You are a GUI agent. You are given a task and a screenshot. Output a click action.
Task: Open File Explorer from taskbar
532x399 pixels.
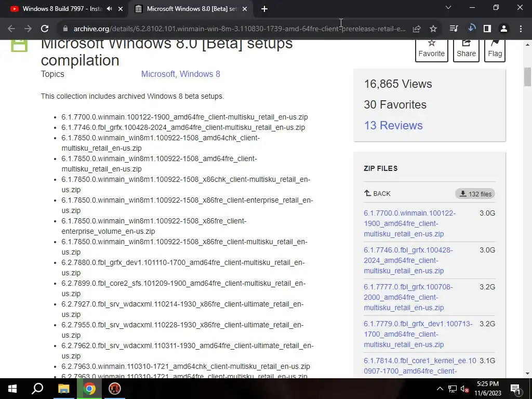[x=63, y=389]
